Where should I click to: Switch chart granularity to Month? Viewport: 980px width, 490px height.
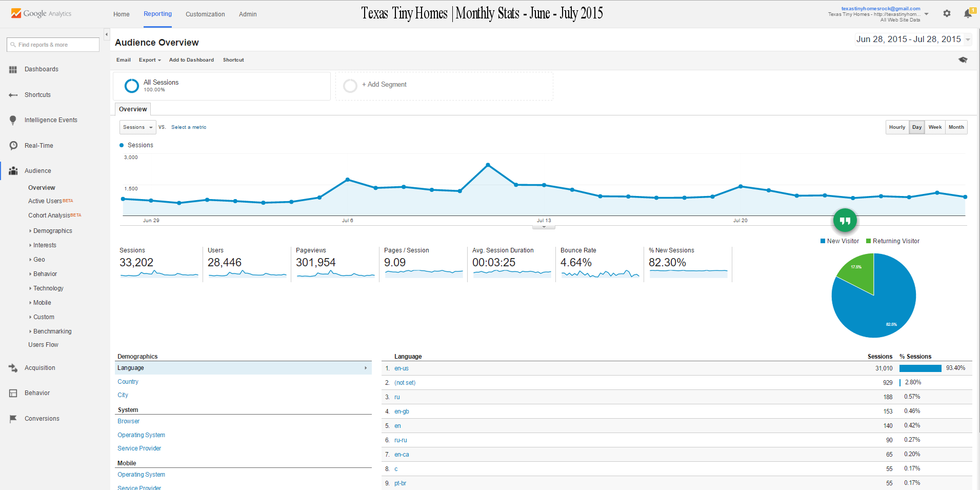point(956,127)
